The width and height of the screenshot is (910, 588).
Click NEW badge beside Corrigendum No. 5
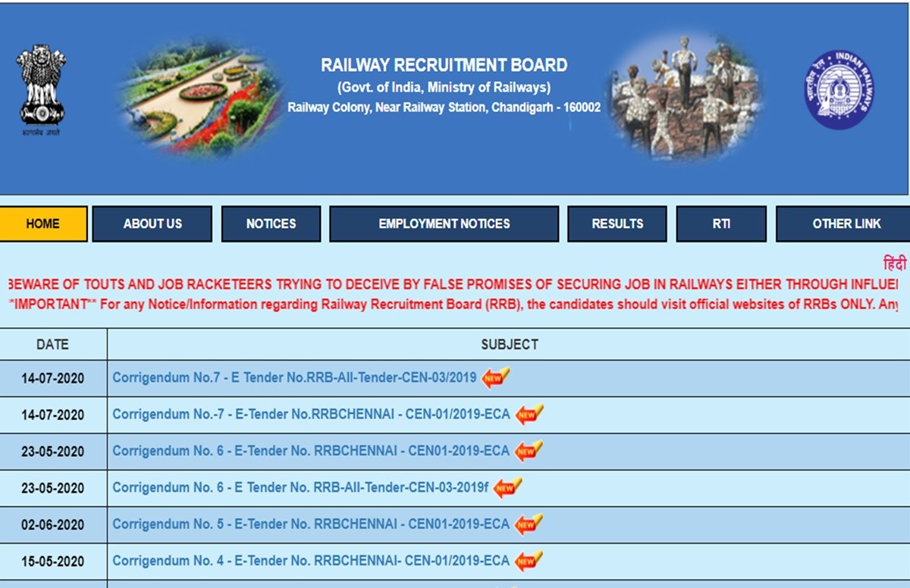tap(529, 524)
